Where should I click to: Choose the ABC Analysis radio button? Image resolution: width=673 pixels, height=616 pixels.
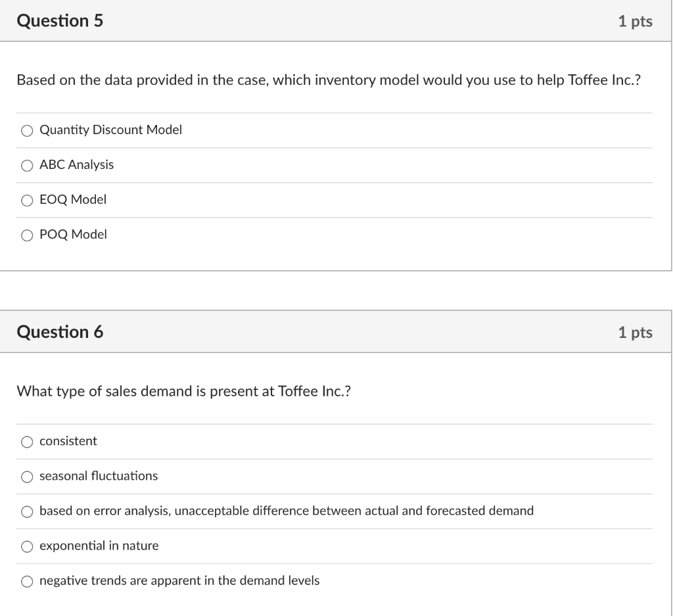tap(27, 166)
